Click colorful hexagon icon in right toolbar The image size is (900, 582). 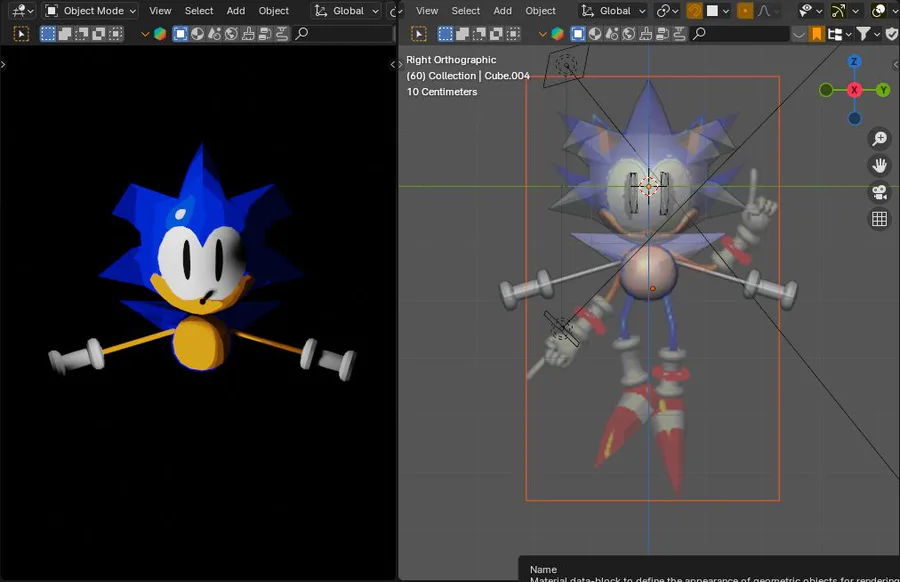pos(557,34)
